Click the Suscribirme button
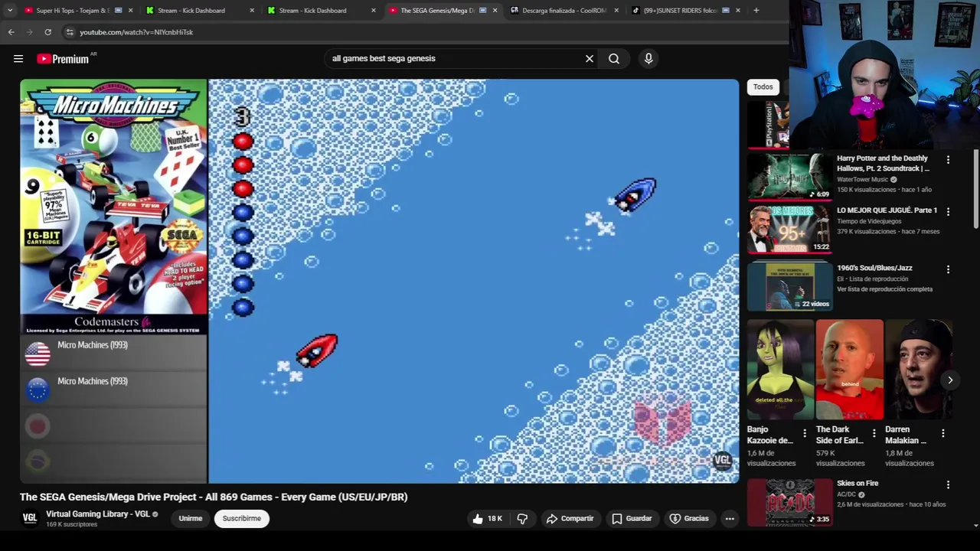Image resolution: width=980 pixels, height=551 pixels. point(242,518)
